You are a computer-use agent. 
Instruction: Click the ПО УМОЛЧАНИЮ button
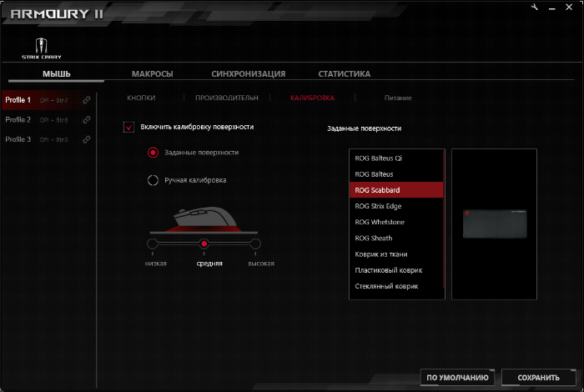457,378
